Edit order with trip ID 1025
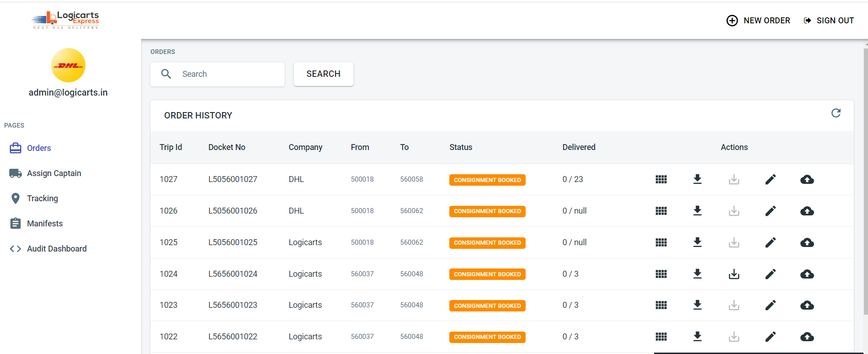 770,242
